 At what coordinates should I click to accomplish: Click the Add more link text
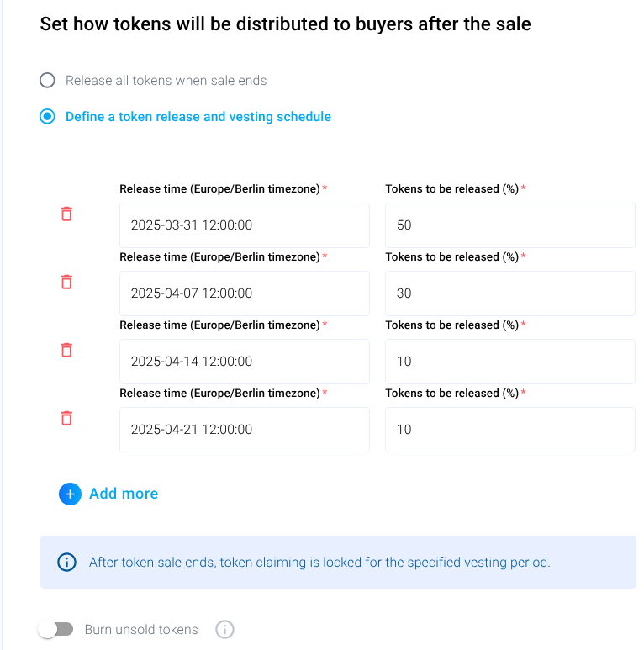tap(124, 494)
